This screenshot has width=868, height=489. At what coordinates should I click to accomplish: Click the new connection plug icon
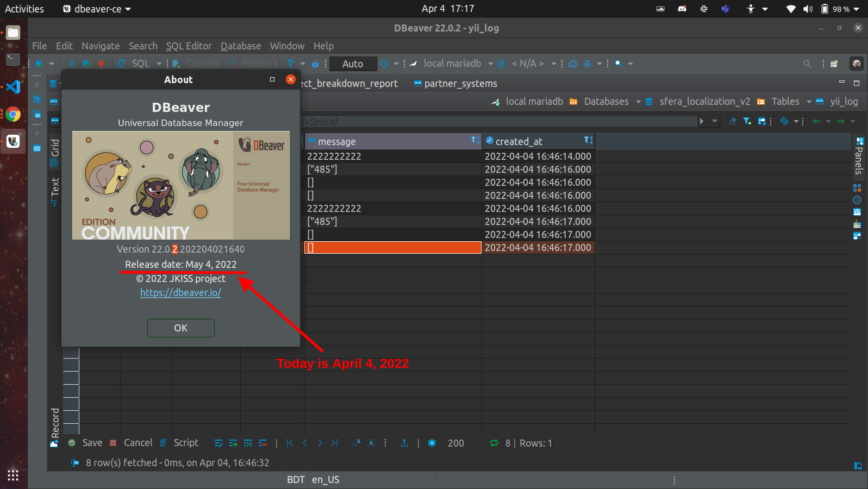click(39, 64)
